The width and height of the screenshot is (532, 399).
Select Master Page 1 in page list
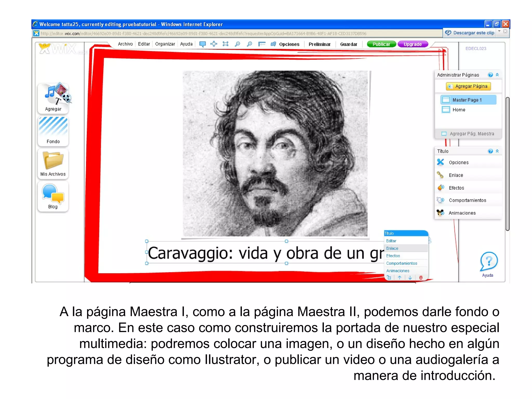pyautogui.click(x=468, y=100)
